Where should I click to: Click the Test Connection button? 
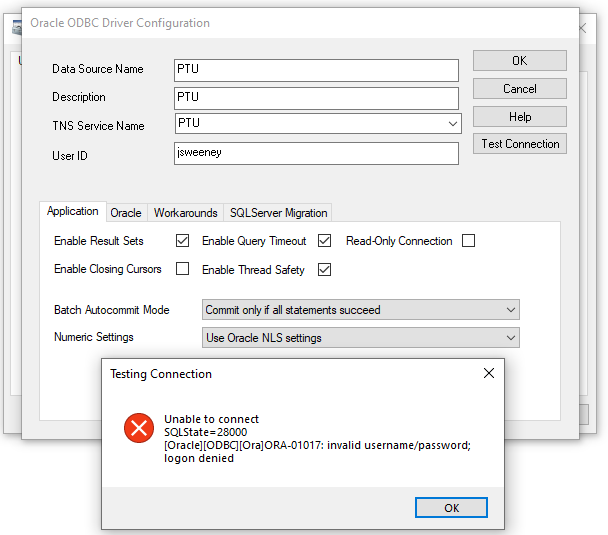[520, 144]
